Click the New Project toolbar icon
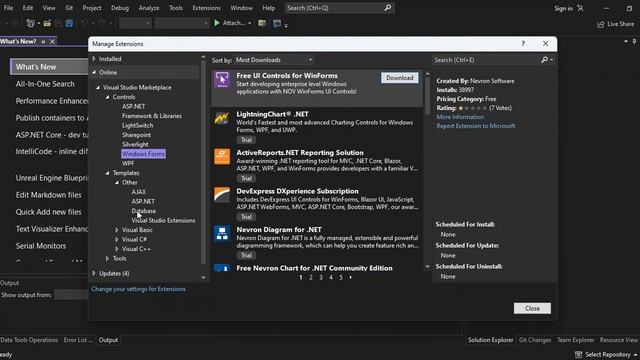 tap(30, 23)
